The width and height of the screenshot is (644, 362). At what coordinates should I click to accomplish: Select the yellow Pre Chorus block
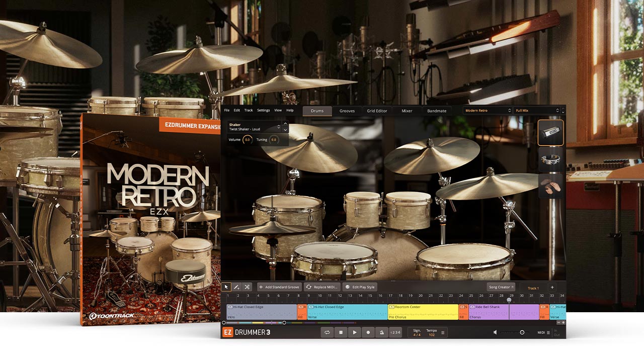tap(423, 312)
